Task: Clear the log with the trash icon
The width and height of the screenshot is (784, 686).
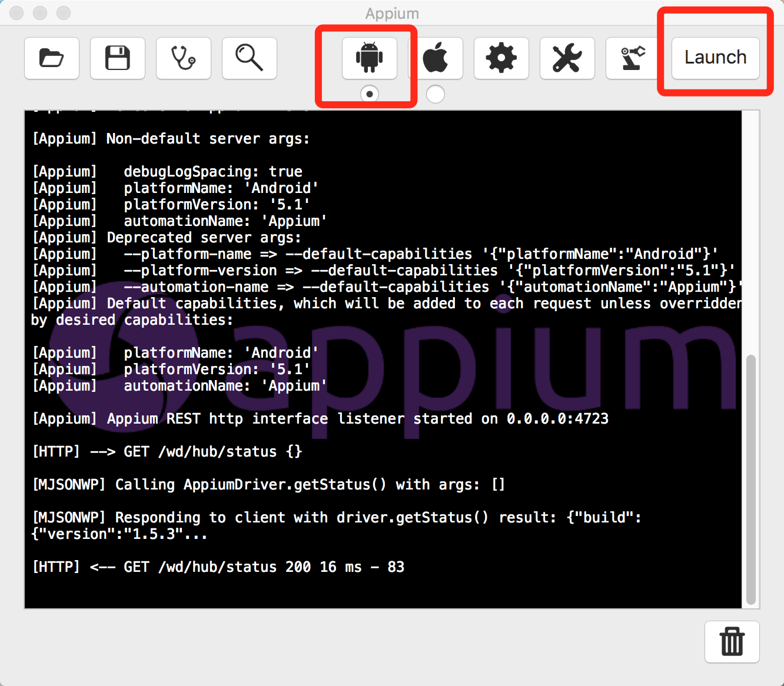Action: click(732, 641)
